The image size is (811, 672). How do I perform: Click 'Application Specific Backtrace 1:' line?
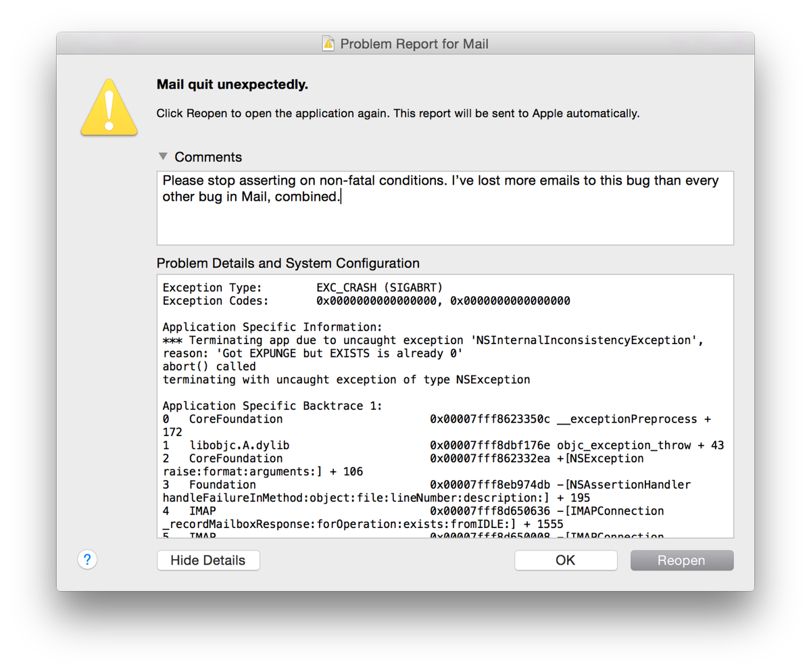tap(273, 406)
